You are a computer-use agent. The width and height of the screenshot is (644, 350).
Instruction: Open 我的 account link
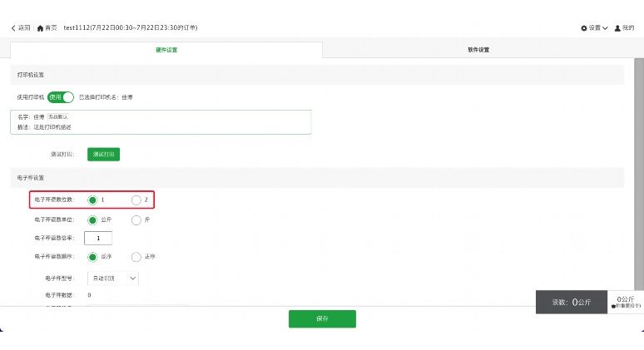[x=628, y=28]
